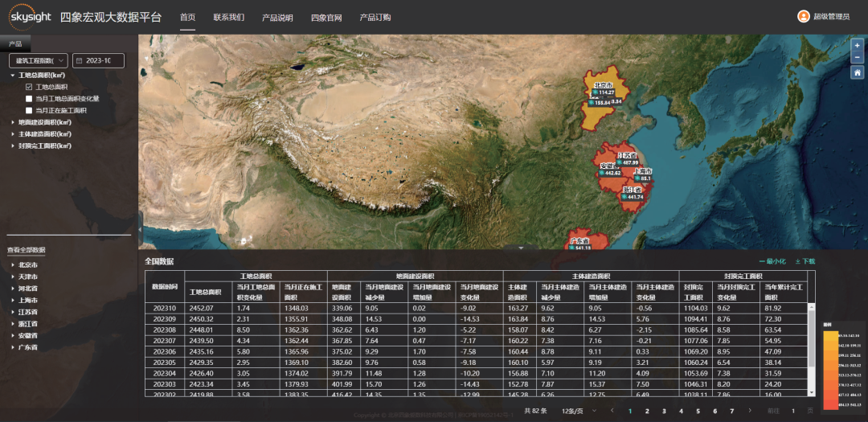
Task: Check the 当月正在施工面积 checkbox
Action: click(x=30, y=111)
